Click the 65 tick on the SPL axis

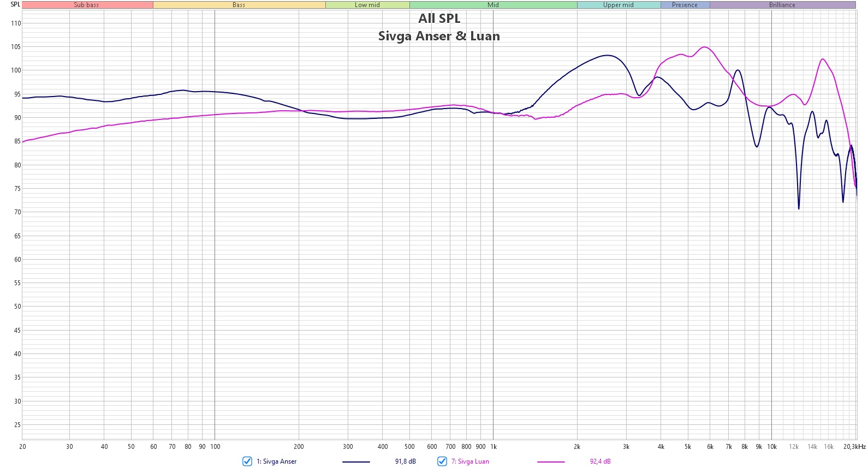pos(17,236)
